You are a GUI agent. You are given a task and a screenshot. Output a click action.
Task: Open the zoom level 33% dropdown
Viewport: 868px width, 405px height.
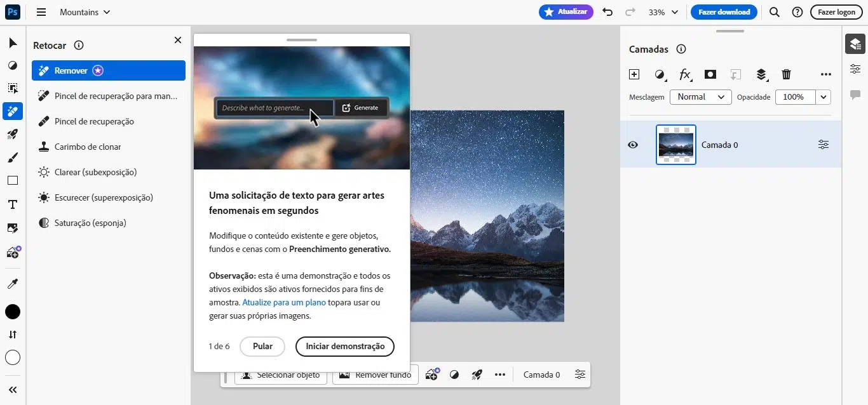(663, 11)
